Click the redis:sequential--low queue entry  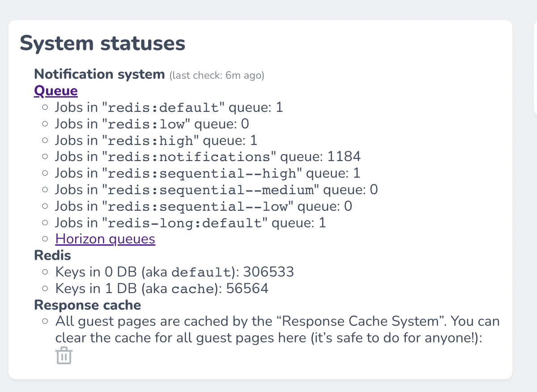click(x=203, y=206)
